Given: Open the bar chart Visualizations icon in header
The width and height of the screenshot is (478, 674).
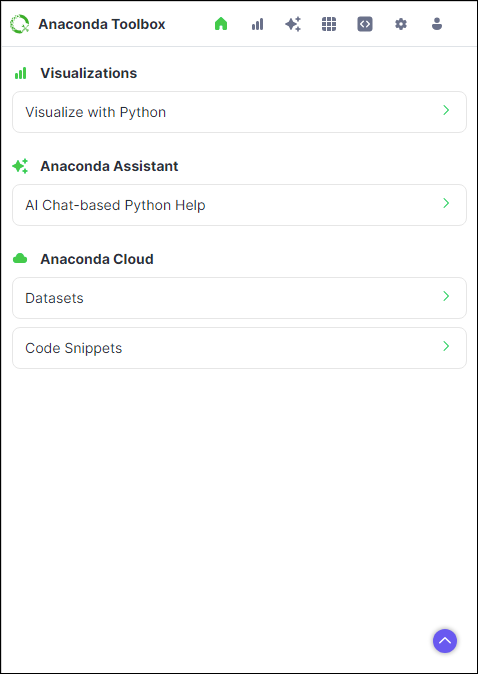Looking at the screenshot, I should click(x=257, y=24).
